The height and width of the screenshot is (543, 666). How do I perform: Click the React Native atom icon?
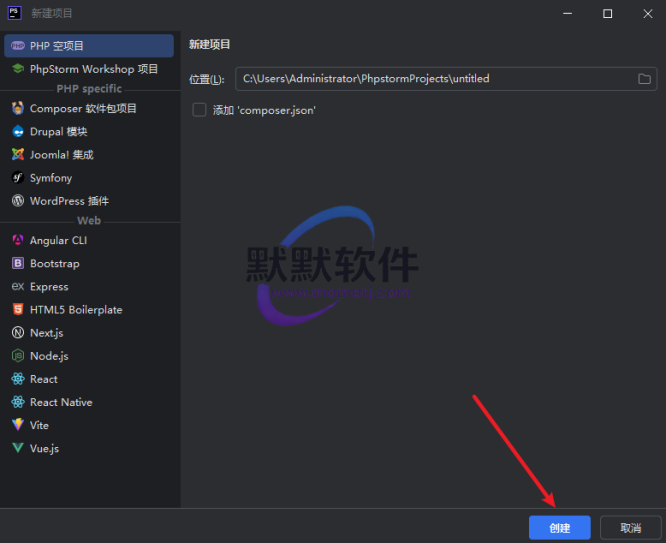pyautogui.click(x=18, y=402)
